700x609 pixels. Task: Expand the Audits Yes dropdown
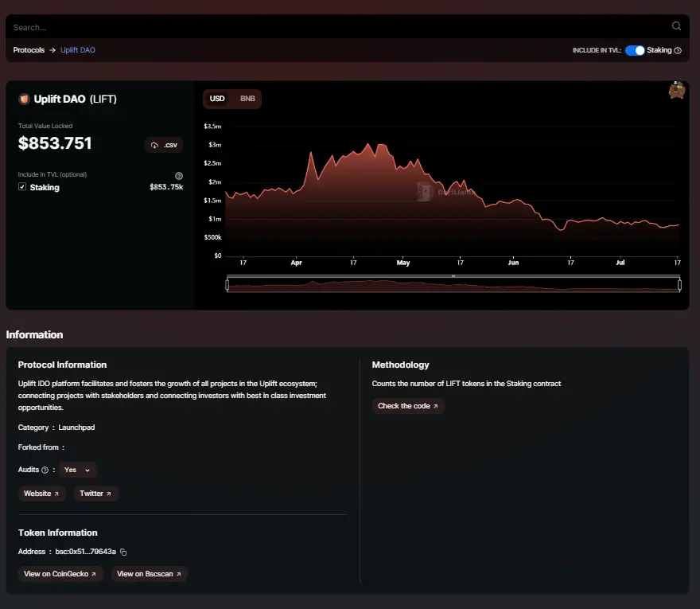[78, 470]
